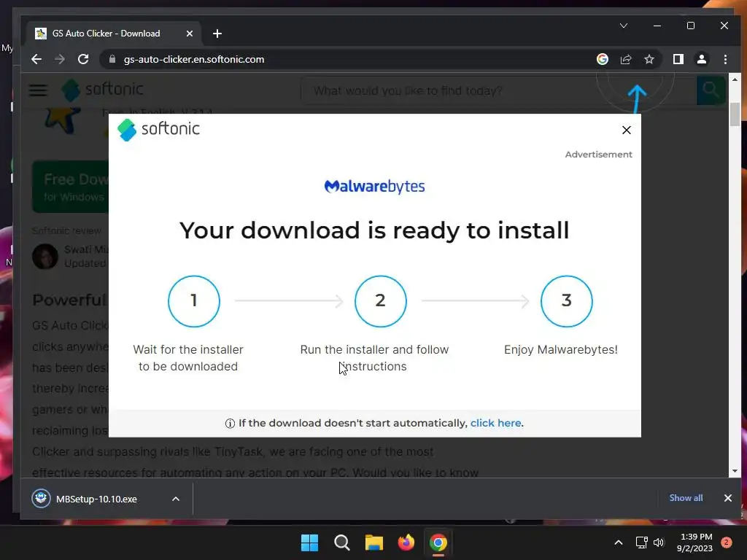The height and width of the screenshot is (560, 747).
Task: Expand options for MBSetup-10.10.exe download
Action: tap(175, 499)
